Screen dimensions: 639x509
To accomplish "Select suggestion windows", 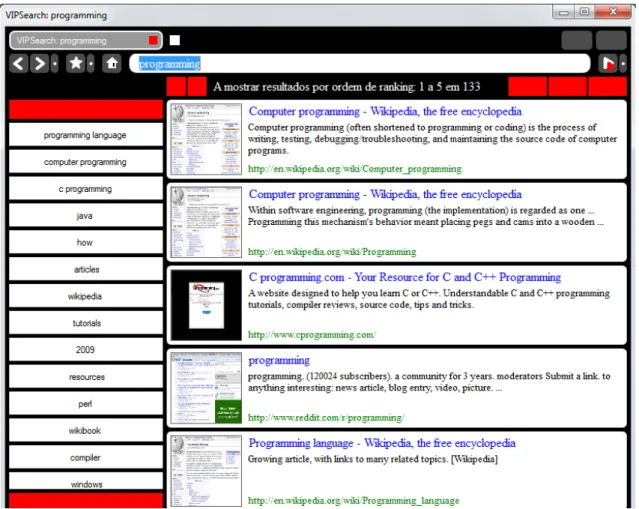I will point(86,481).
